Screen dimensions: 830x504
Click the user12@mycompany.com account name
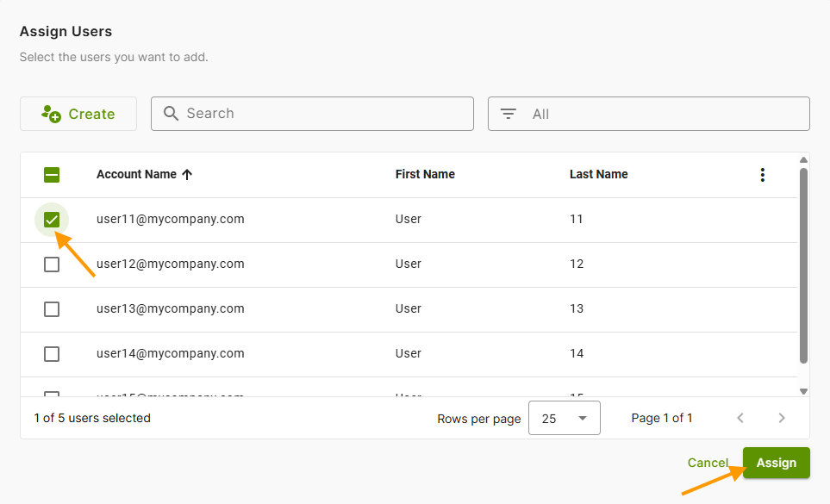click(171, 264)
